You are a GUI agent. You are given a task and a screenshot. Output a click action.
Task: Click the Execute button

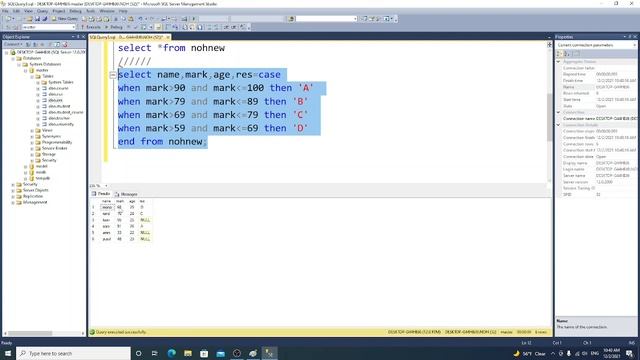(91, 27)
